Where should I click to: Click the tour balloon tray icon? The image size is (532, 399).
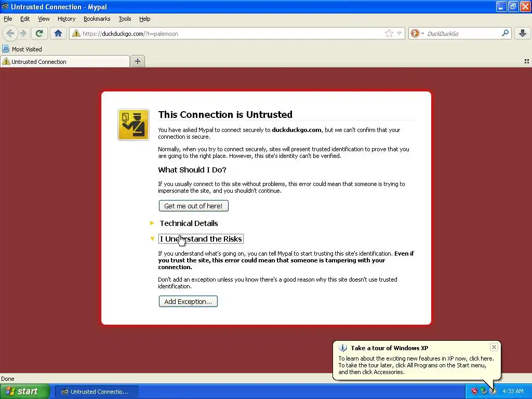click(x=493, y=391)
